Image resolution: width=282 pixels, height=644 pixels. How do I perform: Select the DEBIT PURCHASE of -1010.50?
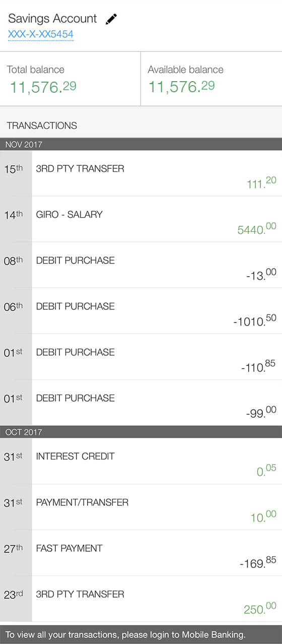(141, 311)
